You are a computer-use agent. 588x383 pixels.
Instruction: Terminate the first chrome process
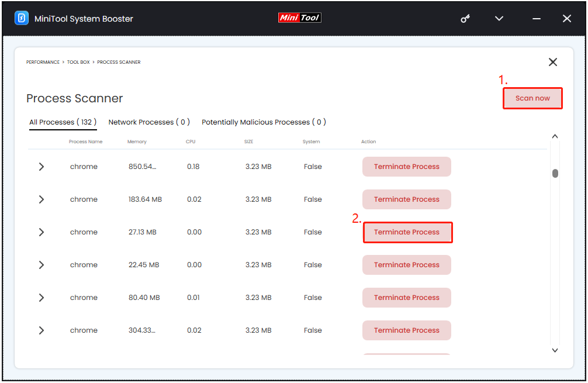[x=406, y=167]
